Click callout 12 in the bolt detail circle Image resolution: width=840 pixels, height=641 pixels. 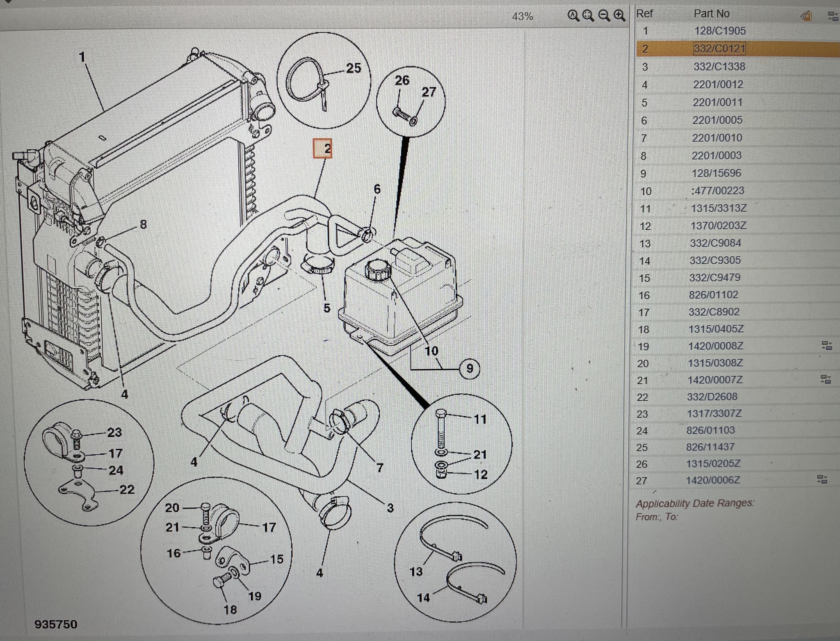(x=481, y=474)
